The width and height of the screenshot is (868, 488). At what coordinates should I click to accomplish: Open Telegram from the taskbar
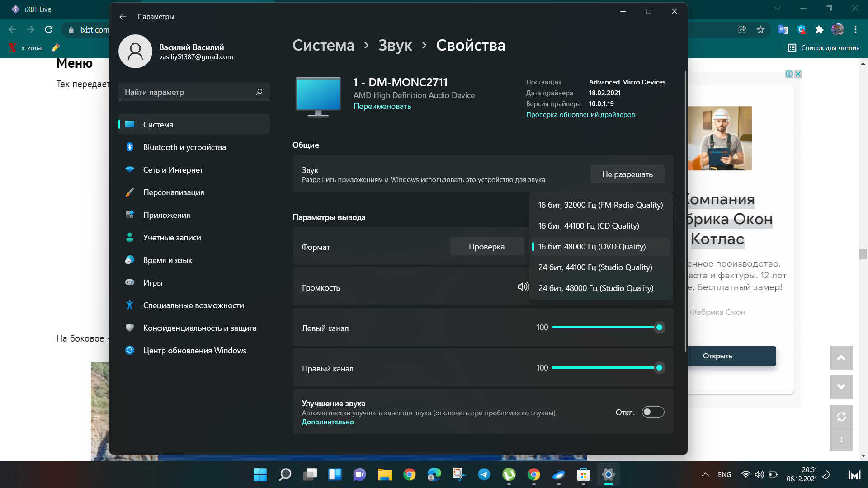484,474
